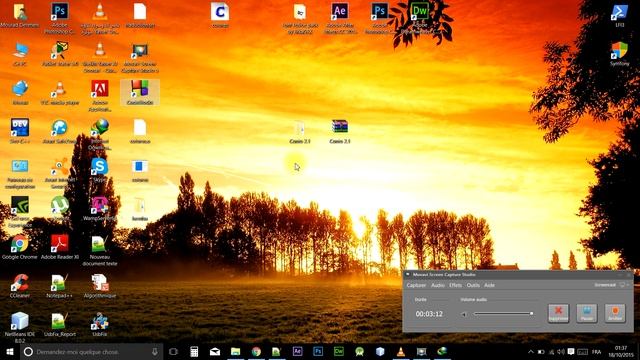This screenshot has height=360, width=640.
Task: Select the Nouveau document texte file
Action: (100, 251)
